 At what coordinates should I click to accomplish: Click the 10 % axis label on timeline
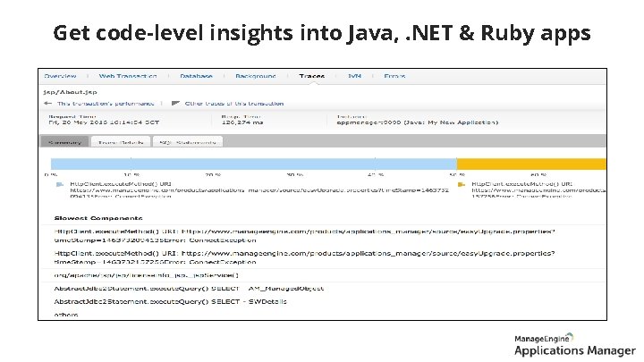coord(131,174)
